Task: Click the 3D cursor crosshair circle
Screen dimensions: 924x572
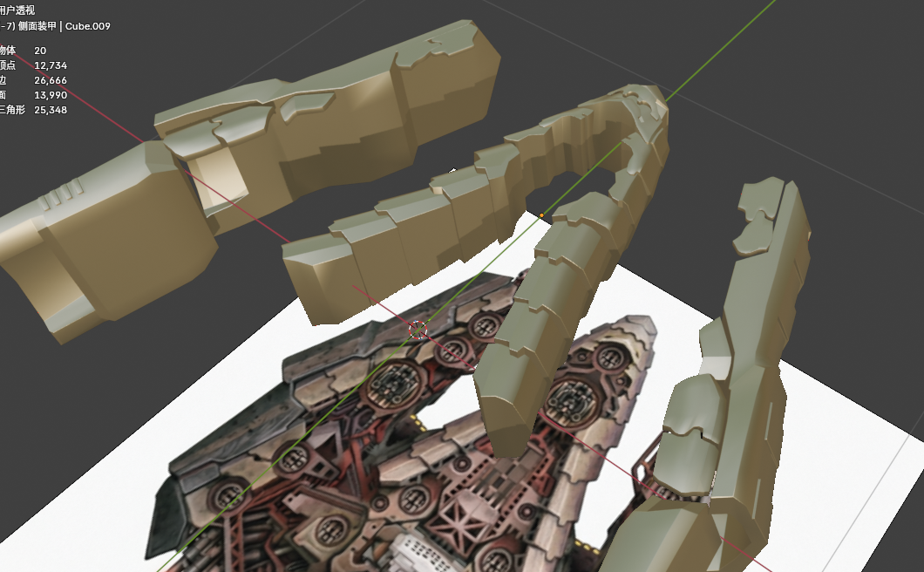Action: [418, 330]
